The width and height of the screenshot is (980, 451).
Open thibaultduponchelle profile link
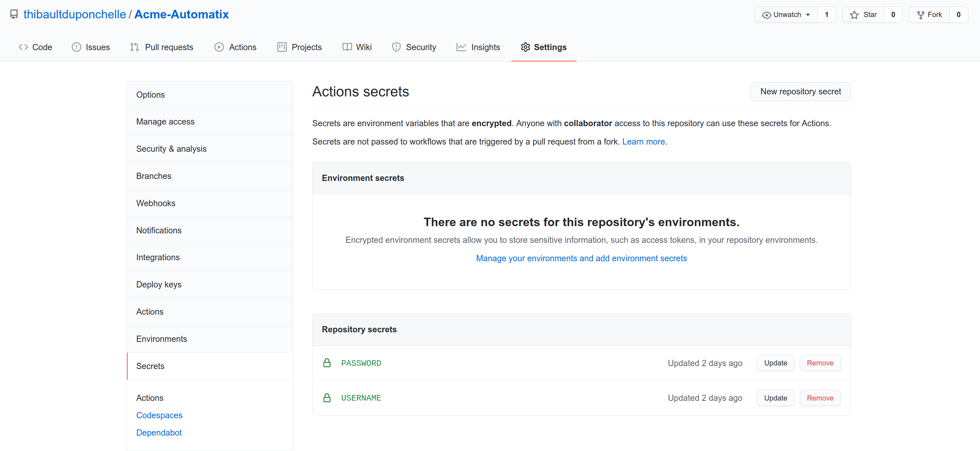(75, 14)
